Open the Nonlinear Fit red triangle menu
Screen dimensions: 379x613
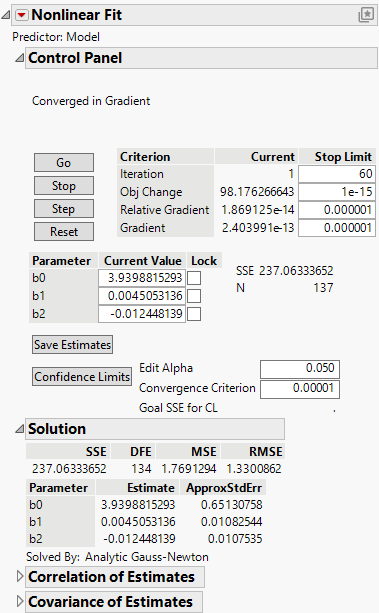[x=22, y=15]
